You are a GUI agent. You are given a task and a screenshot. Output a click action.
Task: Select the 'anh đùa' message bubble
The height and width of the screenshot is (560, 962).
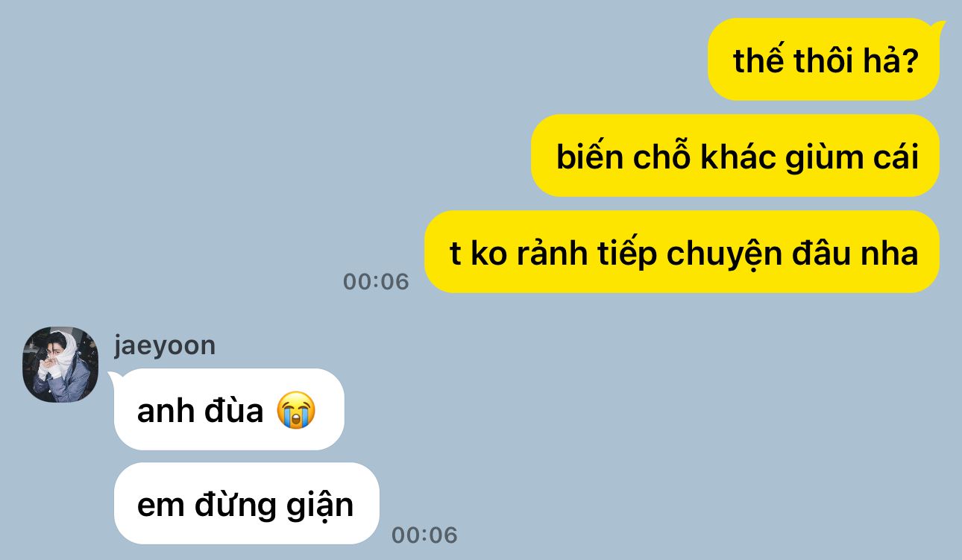229,409
